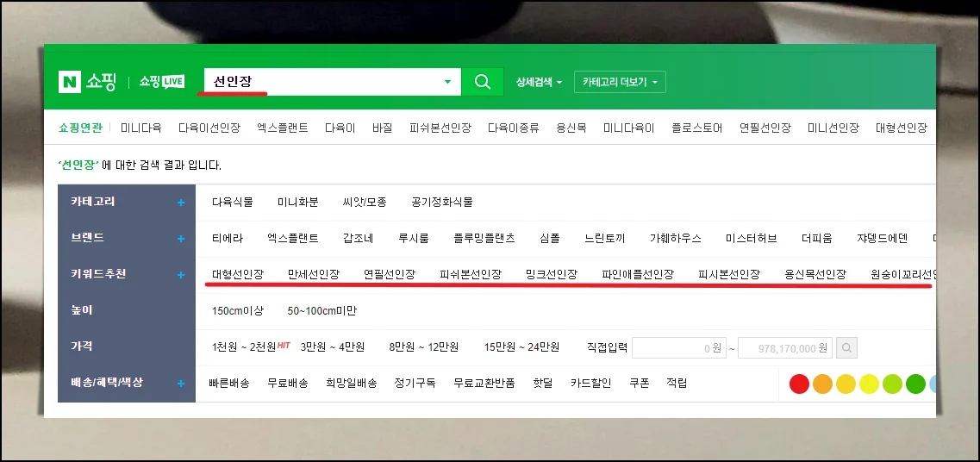This screenshot has width=980, height=462.
Task: Select the yellow color swatch
Action: pyautogui.click(x=846, y=384)
